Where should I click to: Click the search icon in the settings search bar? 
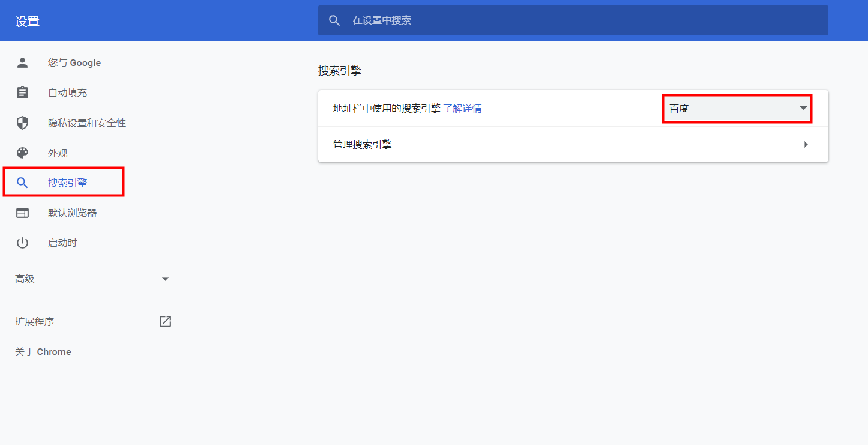(334, 20)
